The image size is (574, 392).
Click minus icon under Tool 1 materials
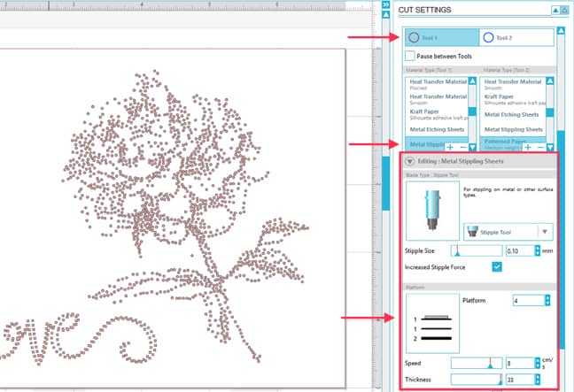462,146
